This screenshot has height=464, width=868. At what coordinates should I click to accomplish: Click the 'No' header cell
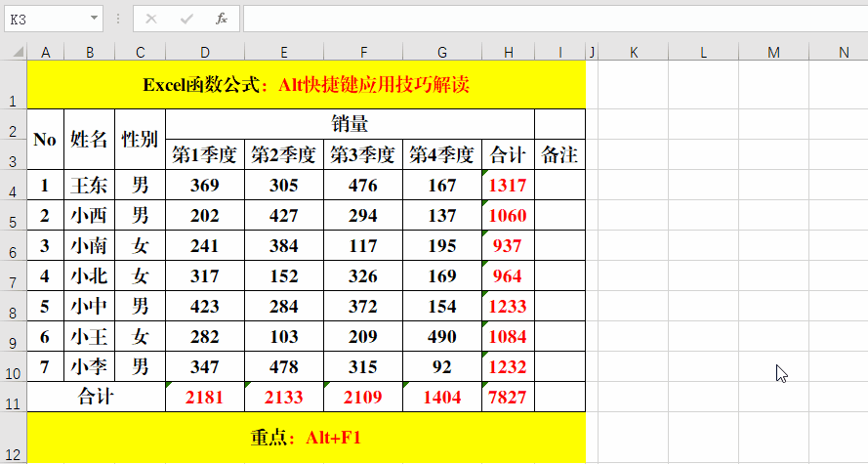[x=45, y=140]
